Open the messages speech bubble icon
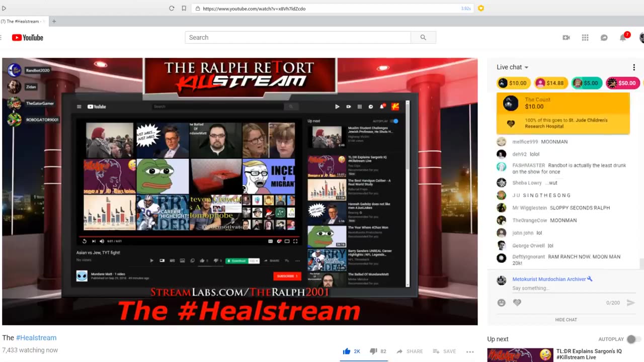The image size is (644, 362). tap(604, 38)
